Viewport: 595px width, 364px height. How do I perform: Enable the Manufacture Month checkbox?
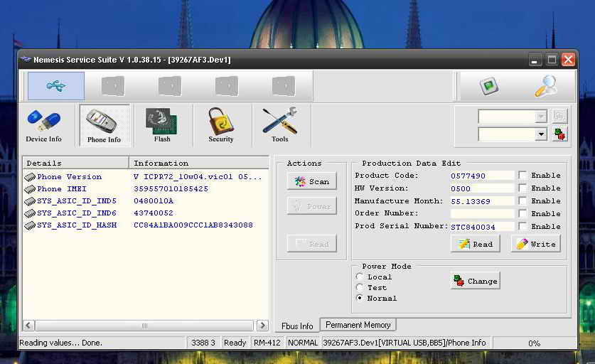coord(522,200)
